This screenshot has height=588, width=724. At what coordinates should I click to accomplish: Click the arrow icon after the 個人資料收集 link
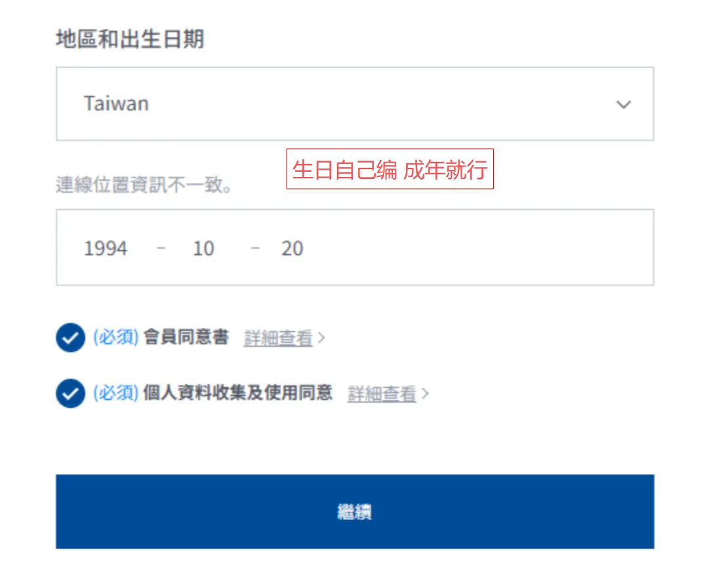tap(426, 394)
